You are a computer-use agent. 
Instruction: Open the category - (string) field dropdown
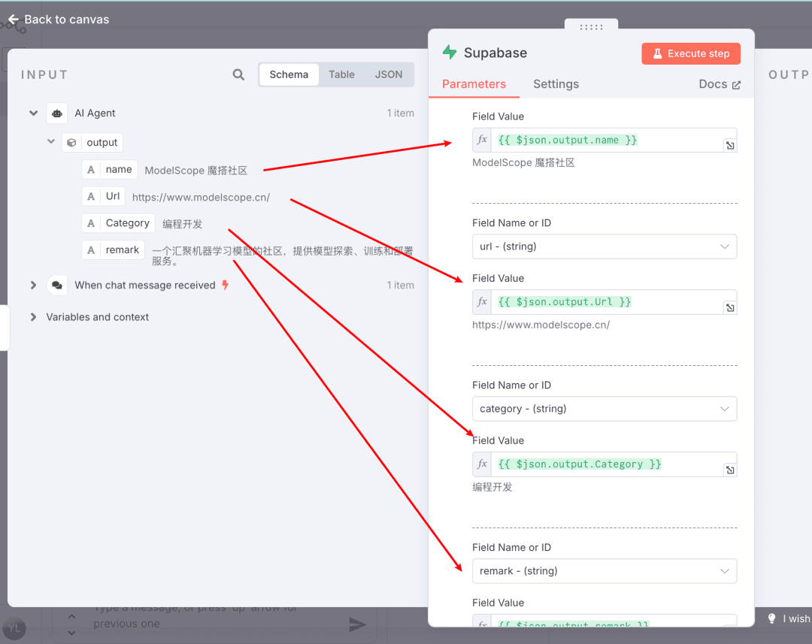click(x=604, y=409)
